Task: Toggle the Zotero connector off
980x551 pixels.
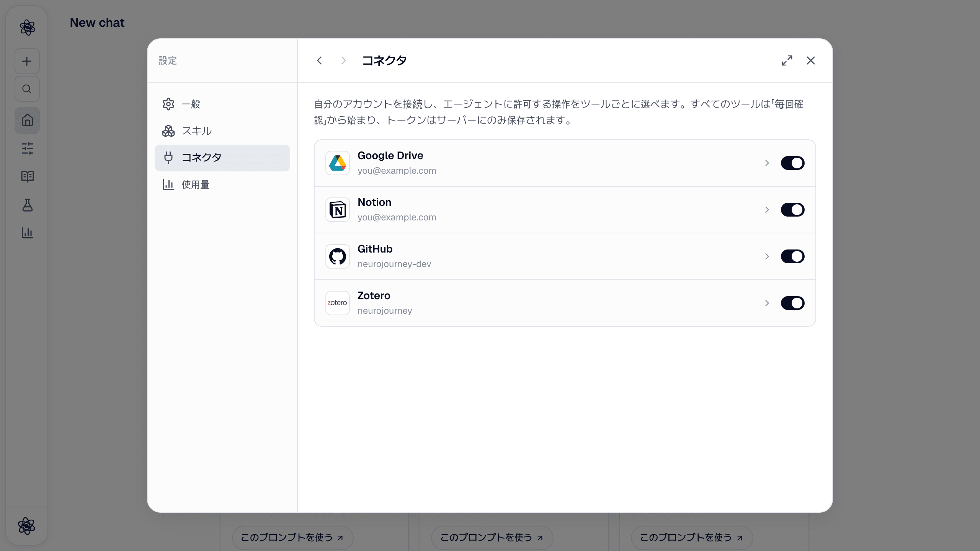Action: 792,303
